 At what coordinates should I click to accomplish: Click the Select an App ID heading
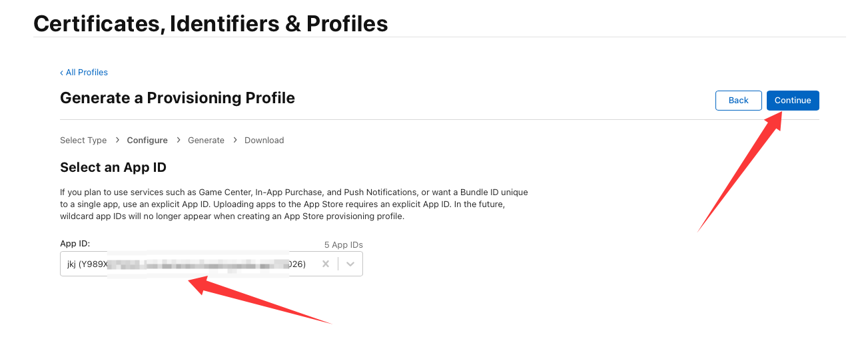pyautogui.click(x=113, y=167)
